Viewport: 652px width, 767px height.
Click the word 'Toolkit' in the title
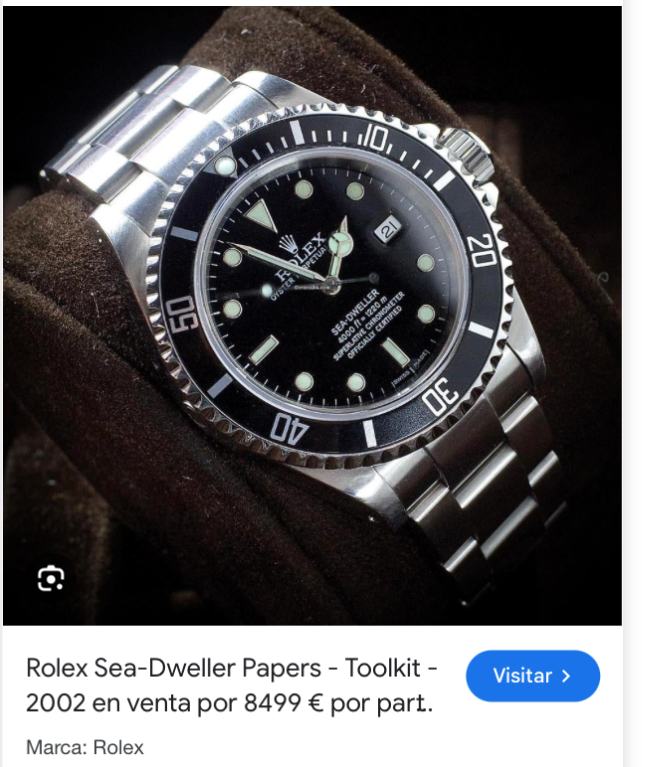coord(382,668)
